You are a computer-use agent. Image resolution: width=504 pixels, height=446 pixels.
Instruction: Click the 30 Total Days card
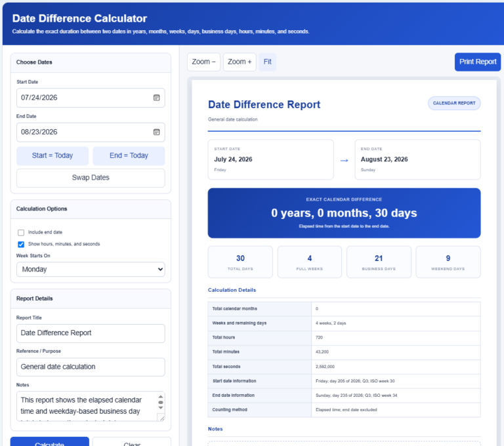coord(240,262)
